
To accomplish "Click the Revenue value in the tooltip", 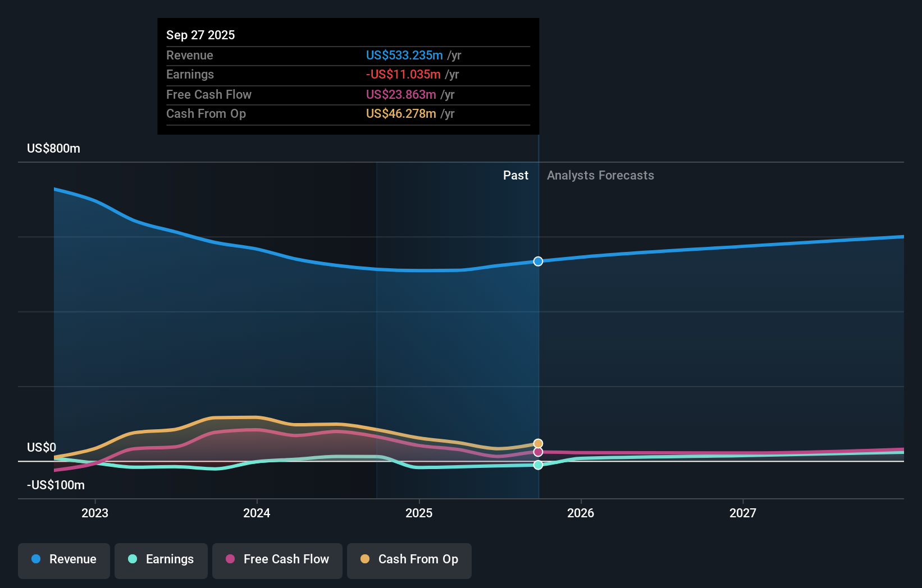I will coord(404,55).
